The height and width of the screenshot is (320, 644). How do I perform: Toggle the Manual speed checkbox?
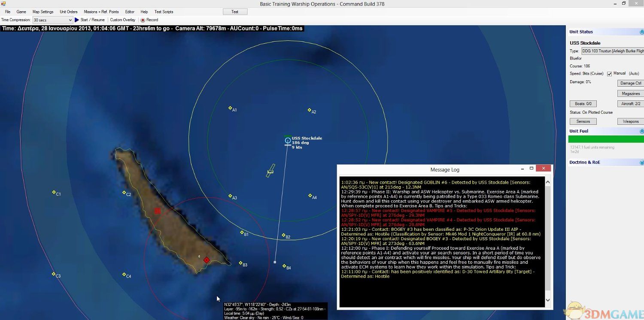pos(609,74)
